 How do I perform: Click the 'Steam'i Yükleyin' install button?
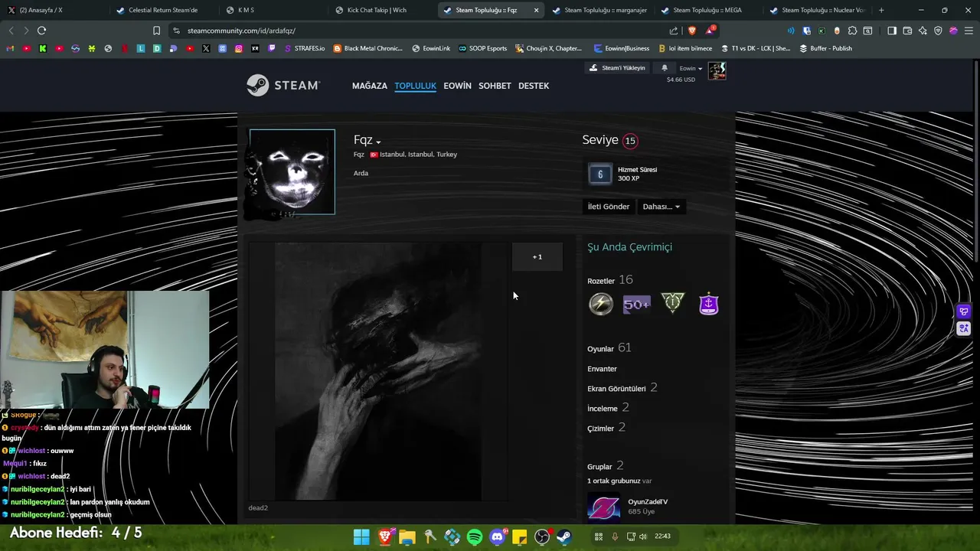[x=617, y=68]
